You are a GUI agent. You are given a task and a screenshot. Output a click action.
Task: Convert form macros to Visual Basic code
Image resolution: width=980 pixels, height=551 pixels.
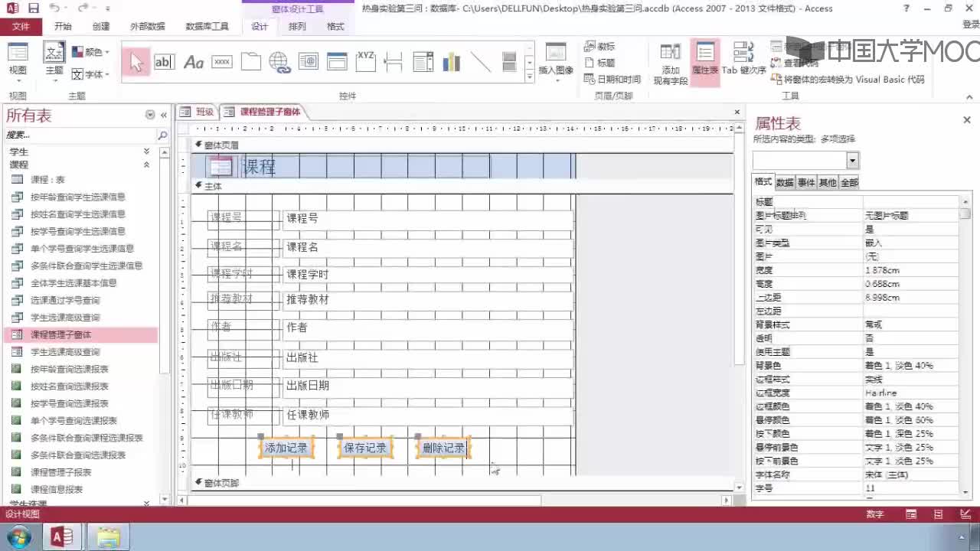pyautogui.click(x=848, y=80)
